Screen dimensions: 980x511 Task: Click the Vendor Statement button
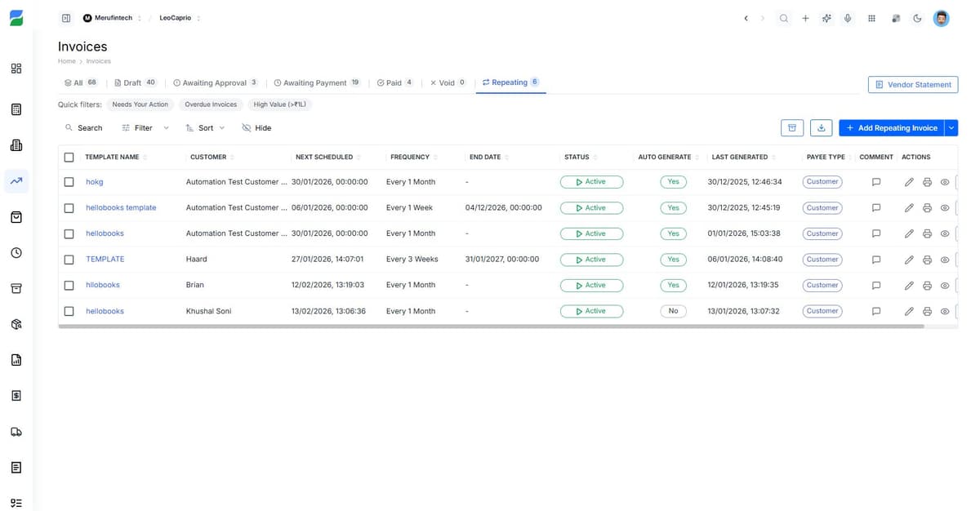(912, 84)
